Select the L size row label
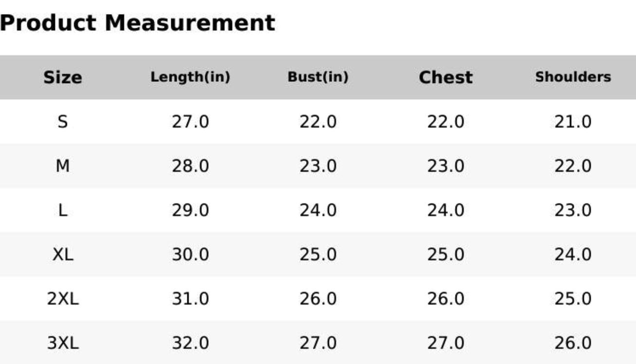The width and height of the screenshot is (636, 364). click(x=63, y=211)
